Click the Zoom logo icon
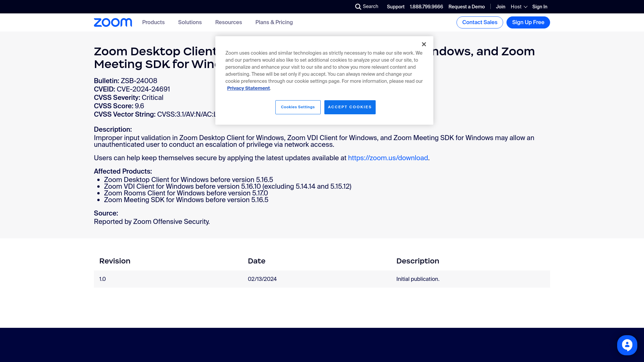The image size is (644, 362). click(113, 22)
